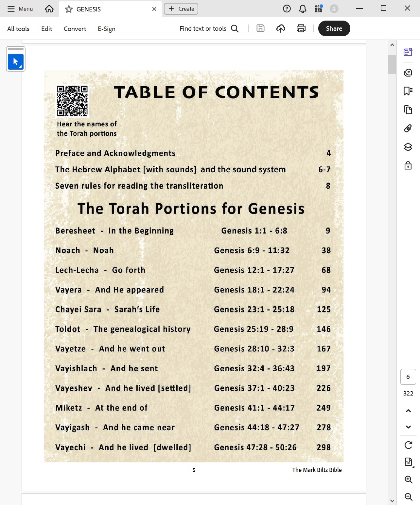
Task: Click 'Chayei Sara - Sarah's Life' entry
Action: click(107, 310)
